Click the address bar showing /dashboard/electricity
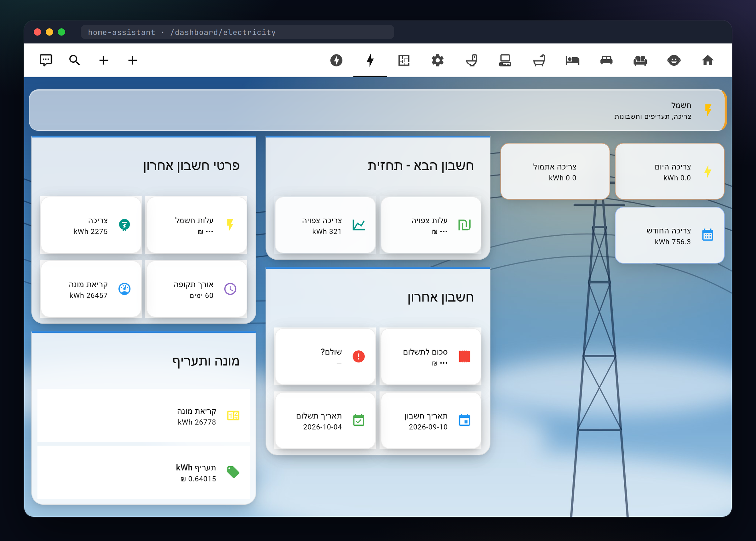756x541 pixels. 238,32
